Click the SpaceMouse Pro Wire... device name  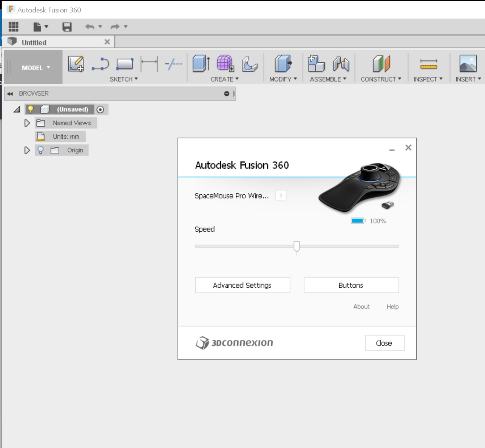pos(232,195)
